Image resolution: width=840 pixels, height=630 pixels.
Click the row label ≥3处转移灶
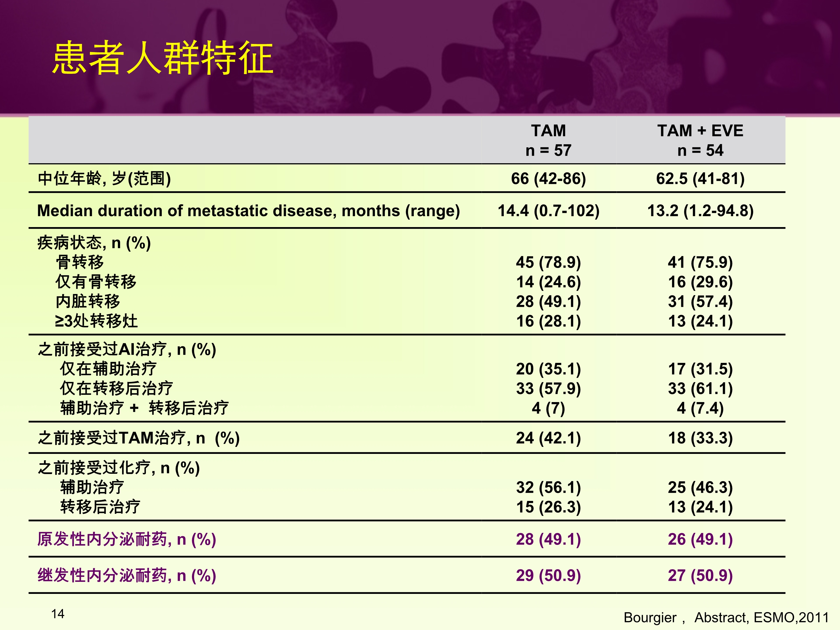click(x=96, y=321)
